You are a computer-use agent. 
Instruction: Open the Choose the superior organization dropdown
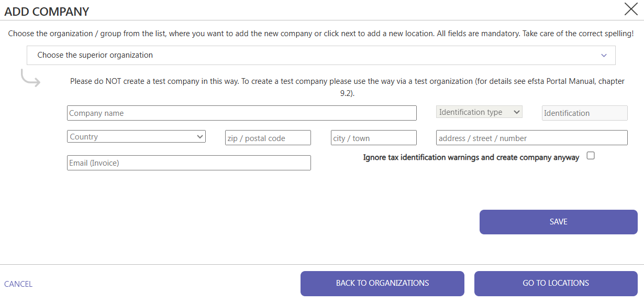point(321,55)
